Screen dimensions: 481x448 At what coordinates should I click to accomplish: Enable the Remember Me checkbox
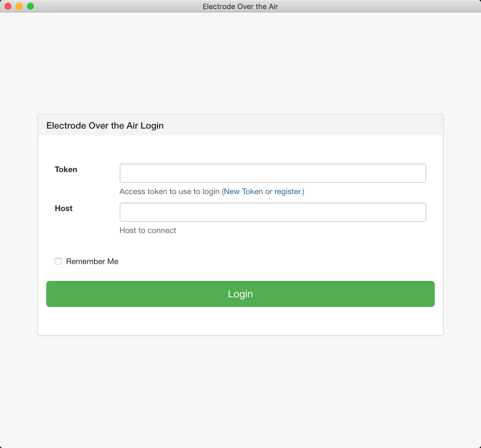click(x=58, y=261)
